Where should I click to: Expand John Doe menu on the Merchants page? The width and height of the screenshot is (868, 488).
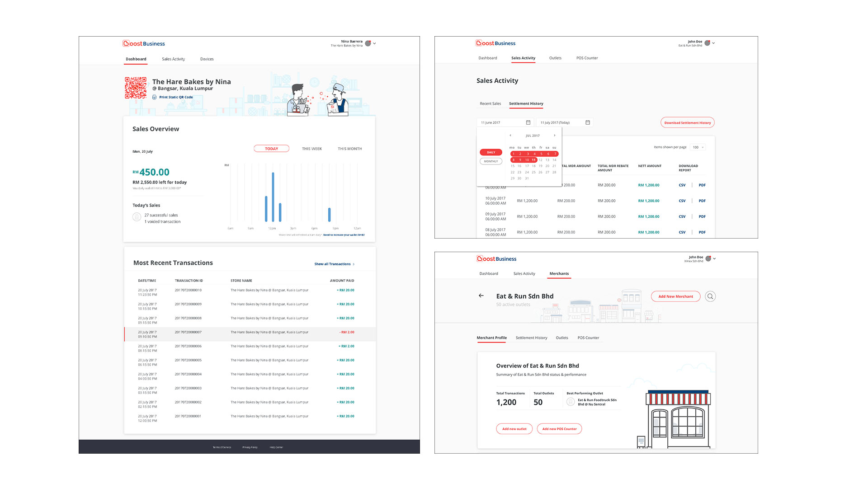[x=714, y=258]
